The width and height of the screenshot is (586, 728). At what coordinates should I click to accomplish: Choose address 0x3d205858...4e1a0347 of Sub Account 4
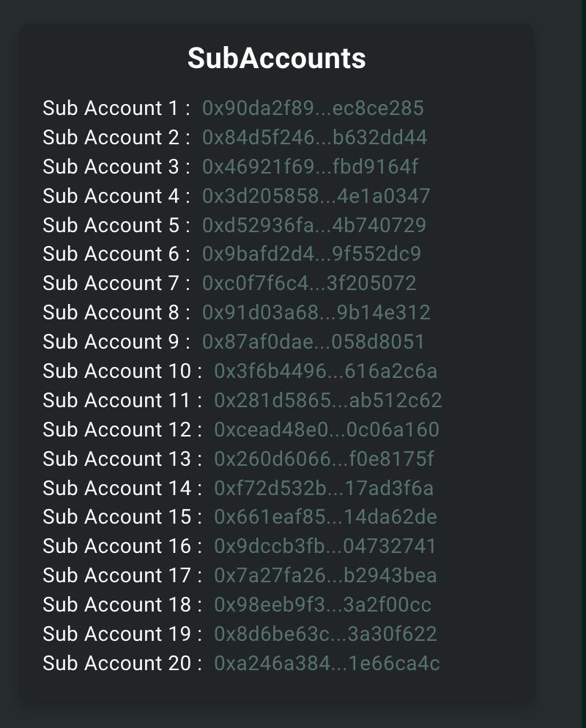(x=316, y=196)
